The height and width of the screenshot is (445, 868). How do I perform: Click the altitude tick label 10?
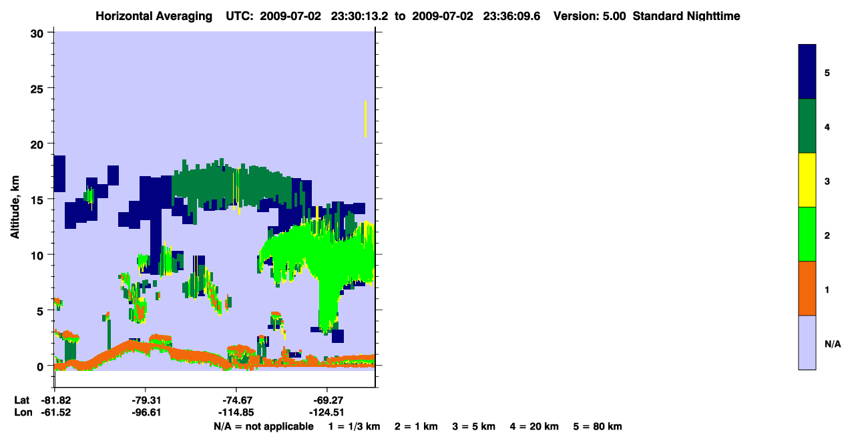click(x=37, y=255)
